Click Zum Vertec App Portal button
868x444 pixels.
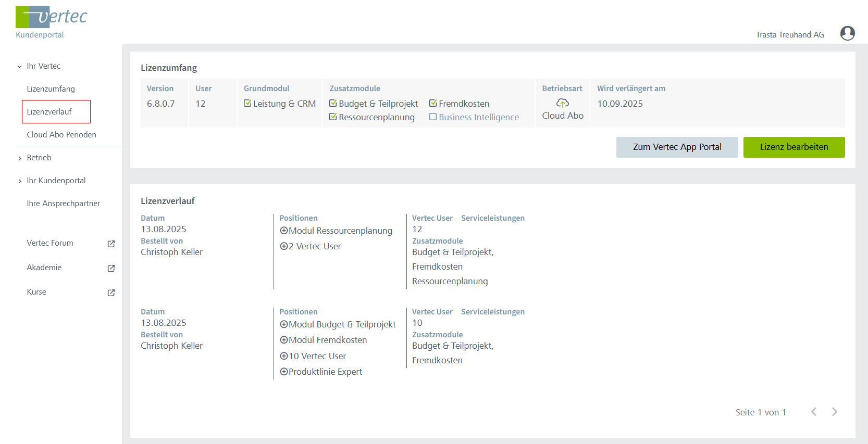677,147
